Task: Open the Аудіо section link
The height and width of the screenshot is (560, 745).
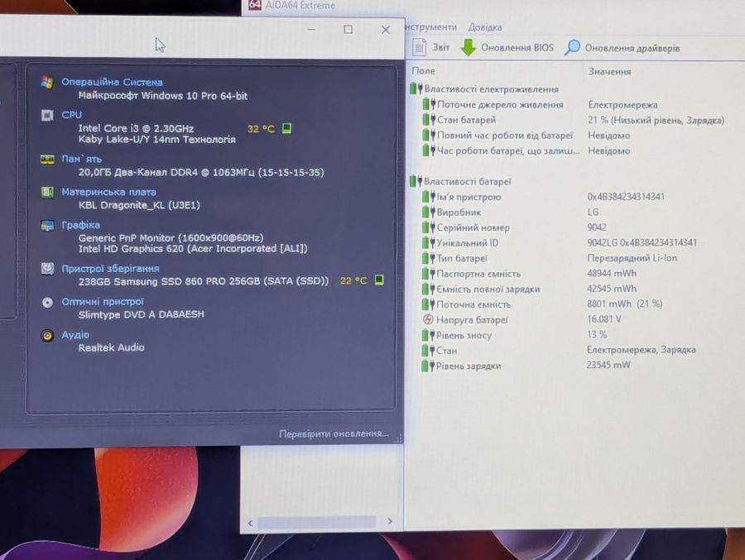Action: tap(75, 335)
